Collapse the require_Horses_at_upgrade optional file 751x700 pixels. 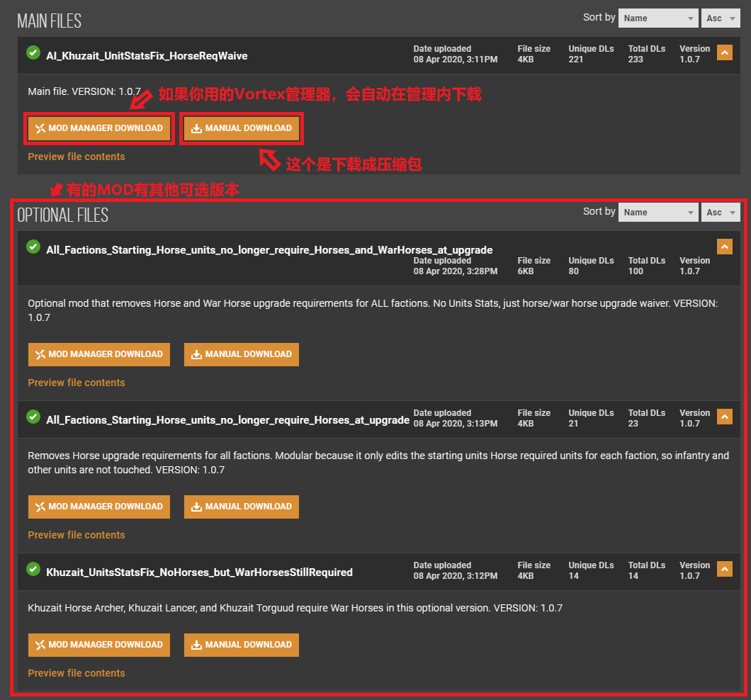point(724,417)
